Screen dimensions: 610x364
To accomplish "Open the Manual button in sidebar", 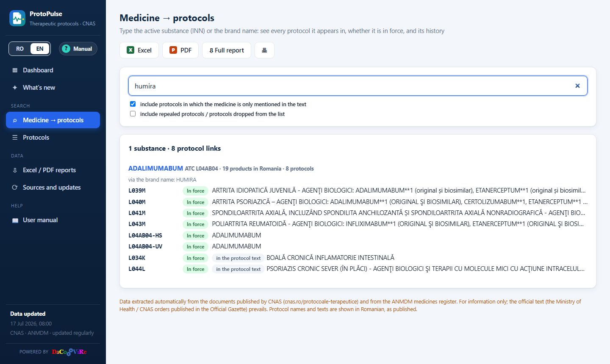I will click(x=78, y=49).
